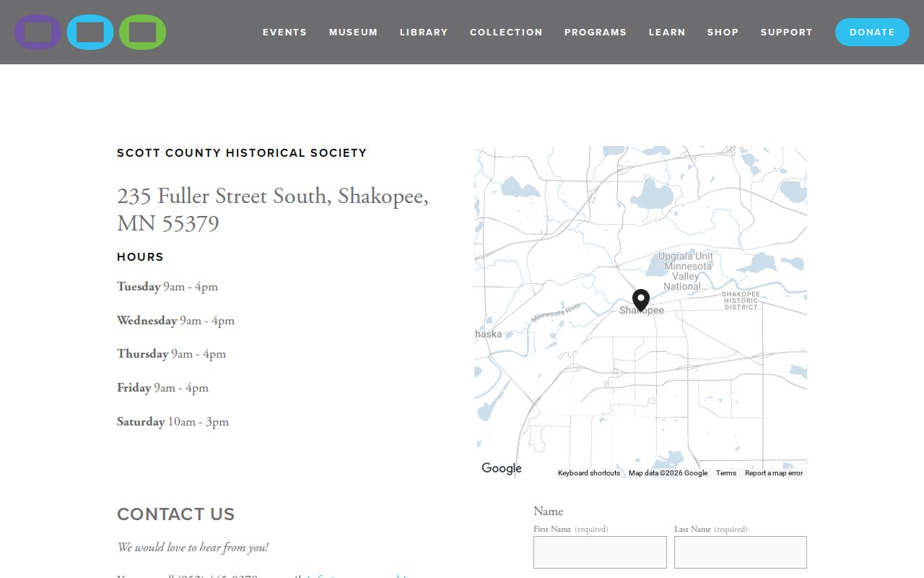
Task: Click the Upgrala Unit map label
Action: coord(685,271)
